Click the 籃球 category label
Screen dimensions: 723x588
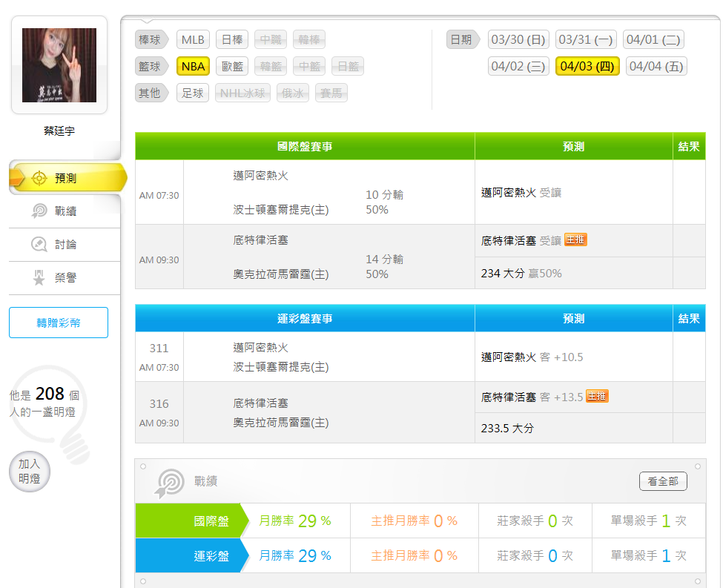151,67
